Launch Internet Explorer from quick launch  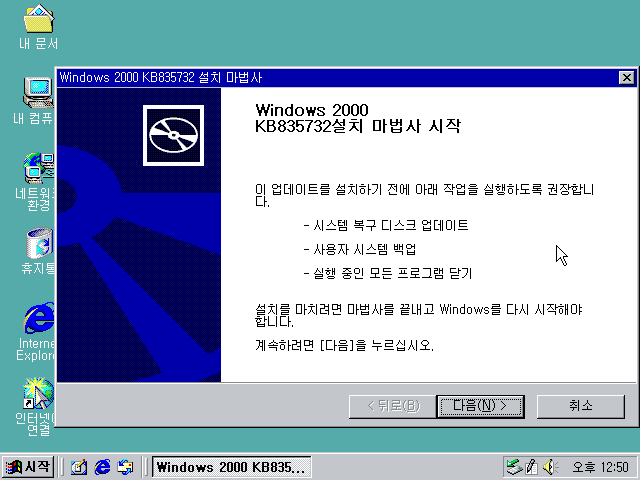coord(102,467)
